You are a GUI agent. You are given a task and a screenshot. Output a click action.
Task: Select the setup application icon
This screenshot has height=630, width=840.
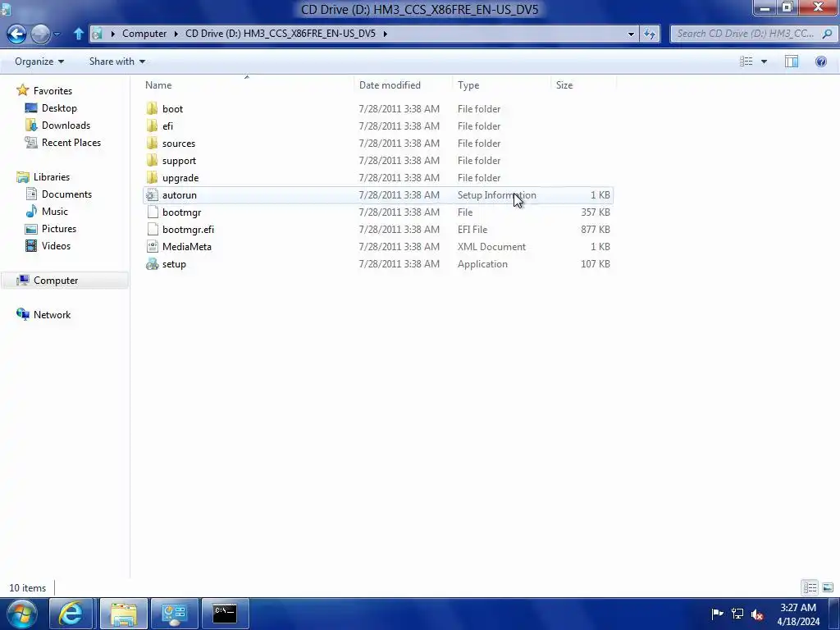153,263
